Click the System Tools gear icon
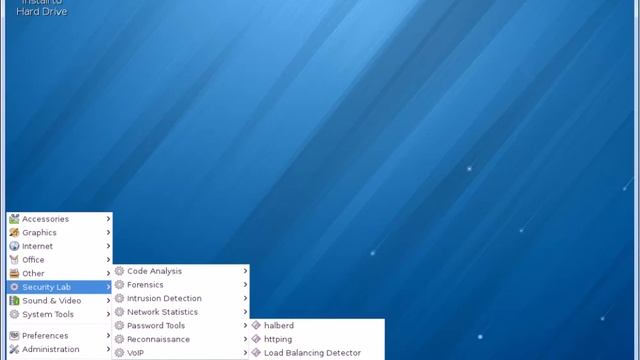 click(x=14, y=314)
